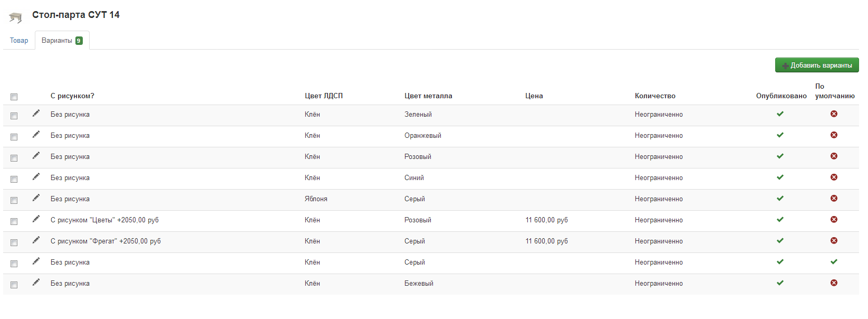Set the Бежевый variant as default

pyautogui.click(x=834, y=283)
